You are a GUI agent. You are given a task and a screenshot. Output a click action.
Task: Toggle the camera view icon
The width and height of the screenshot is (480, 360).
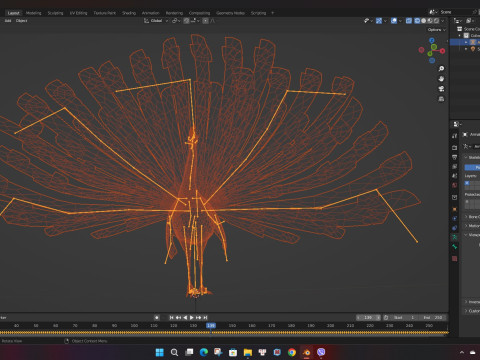[x=441, y=89]
